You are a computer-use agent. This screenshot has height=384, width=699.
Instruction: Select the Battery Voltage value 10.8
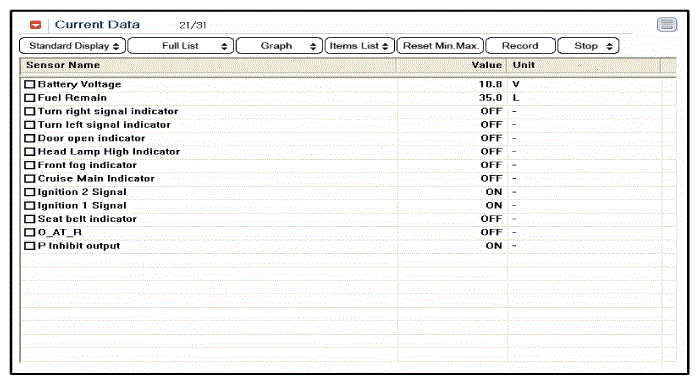coord(490,84)
